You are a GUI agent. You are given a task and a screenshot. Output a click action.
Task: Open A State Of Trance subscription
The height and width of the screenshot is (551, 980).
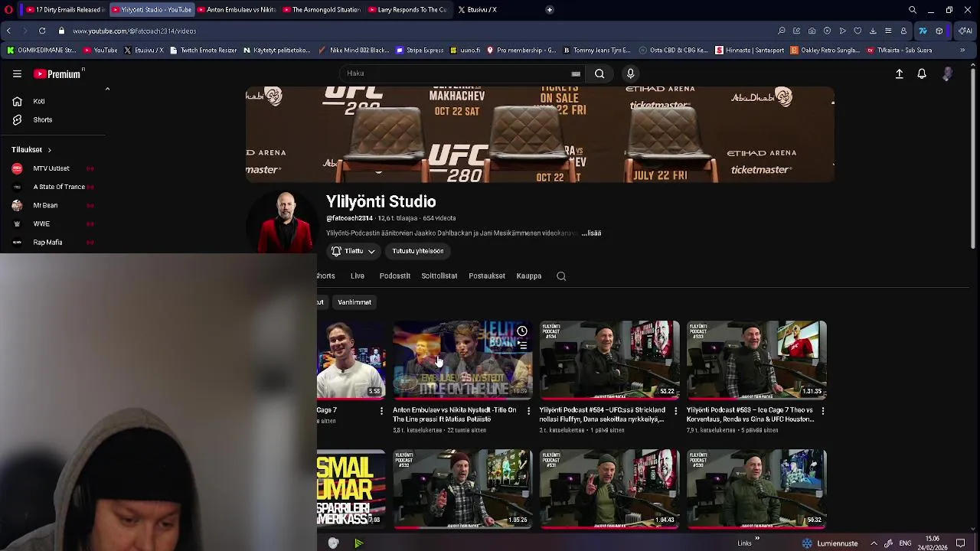[51, 187]
